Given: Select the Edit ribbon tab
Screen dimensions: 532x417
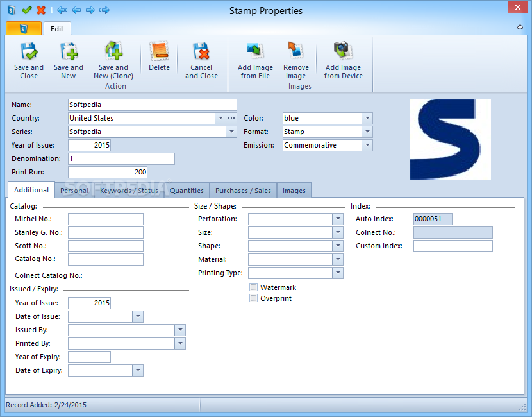Looking at the screenshot, I should coord(57,29).
